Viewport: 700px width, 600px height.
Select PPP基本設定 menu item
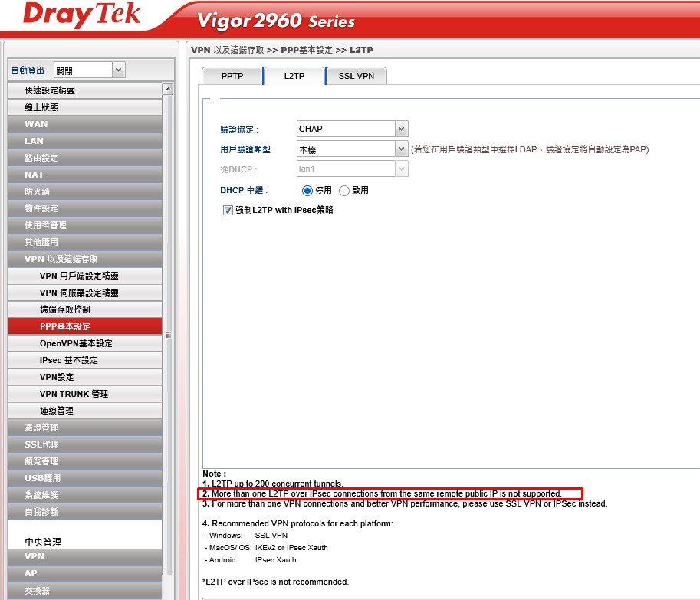tap(85, 326)
